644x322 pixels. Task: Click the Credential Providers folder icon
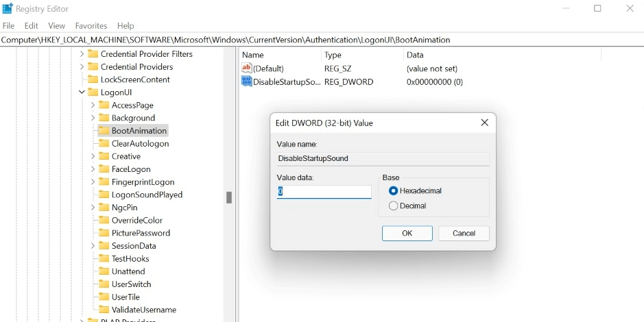pos(93,66)
